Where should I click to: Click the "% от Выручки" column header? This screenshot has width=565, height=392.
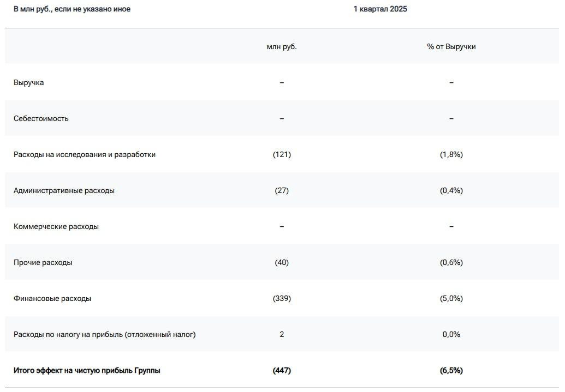click(451, 46)
